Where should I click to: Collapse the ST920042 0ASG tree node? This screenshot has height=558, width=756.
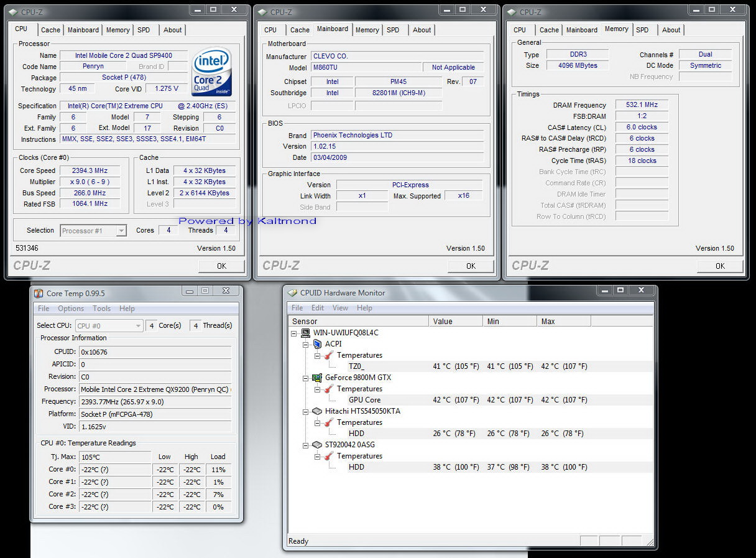(306, 445)
